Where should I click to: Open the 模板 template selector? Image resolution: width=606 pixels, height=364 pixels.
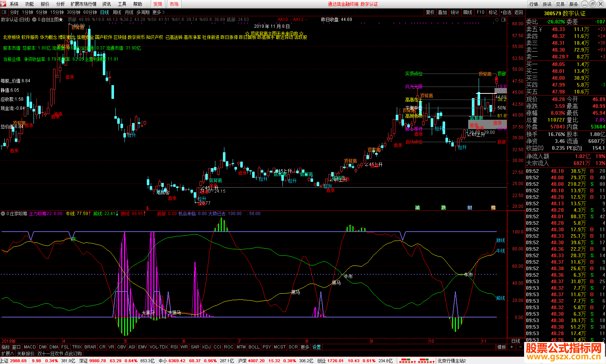(502, 347)
